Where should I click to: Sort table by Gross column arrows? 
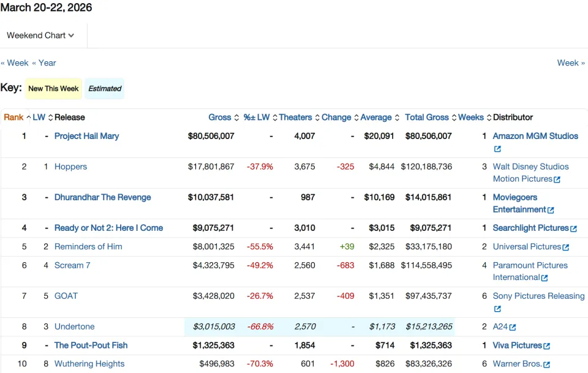pyautogui.click(x=236, y=118)
